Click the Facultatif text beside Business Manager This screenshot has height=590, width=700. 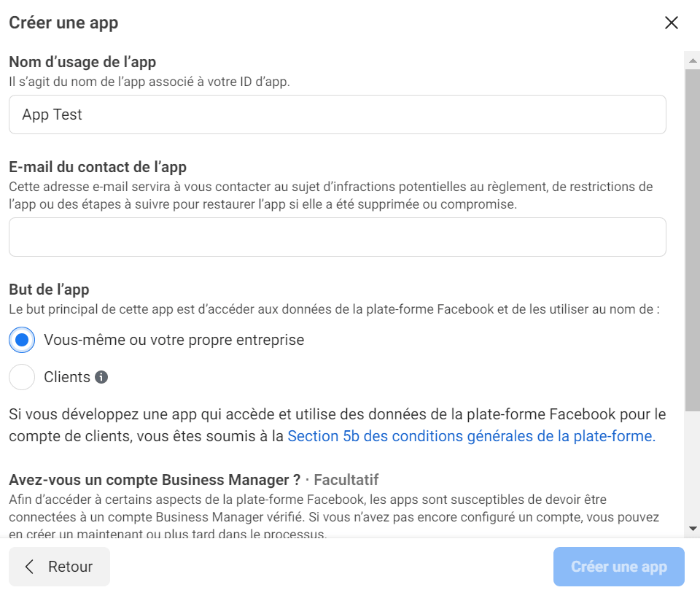(346, 480)
